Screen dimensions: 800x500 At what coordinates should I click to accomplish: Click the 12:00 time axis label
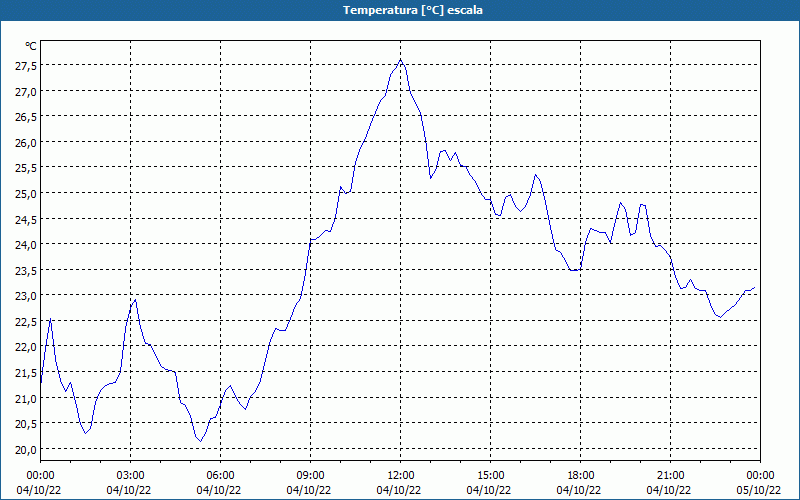[401, 476]
